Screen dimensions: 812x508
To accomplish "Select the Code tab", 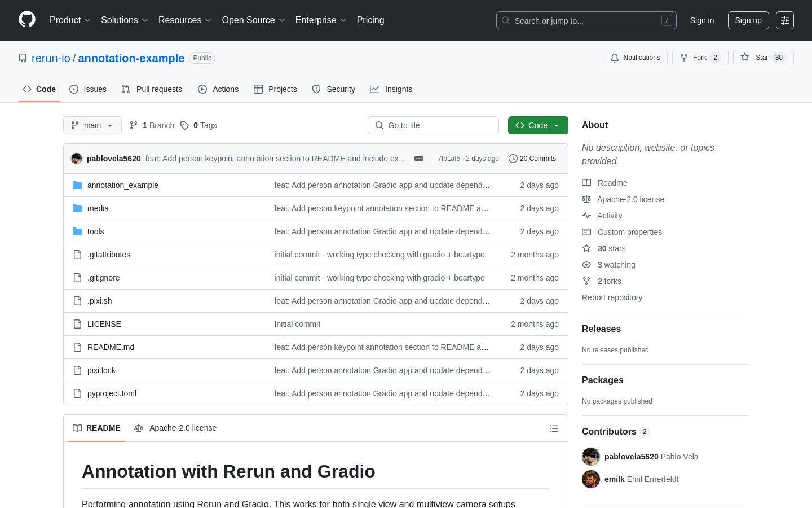I will (39, 89).
